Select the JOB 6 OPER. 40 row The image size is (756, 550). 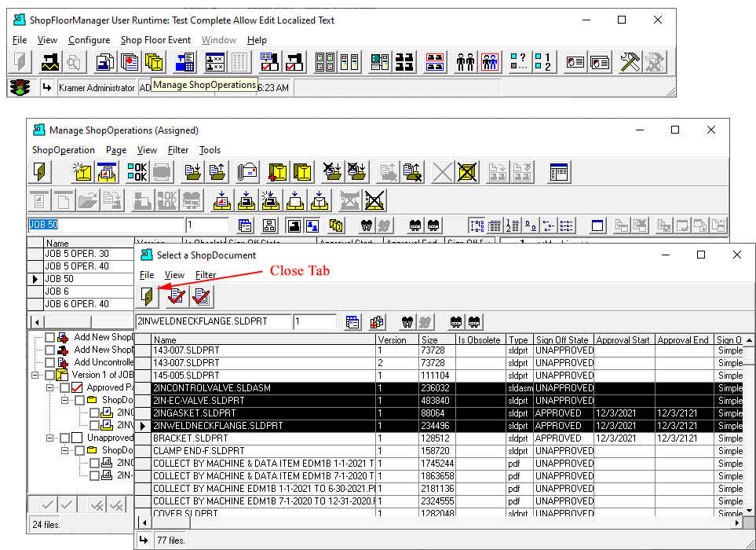pos(81,304)
